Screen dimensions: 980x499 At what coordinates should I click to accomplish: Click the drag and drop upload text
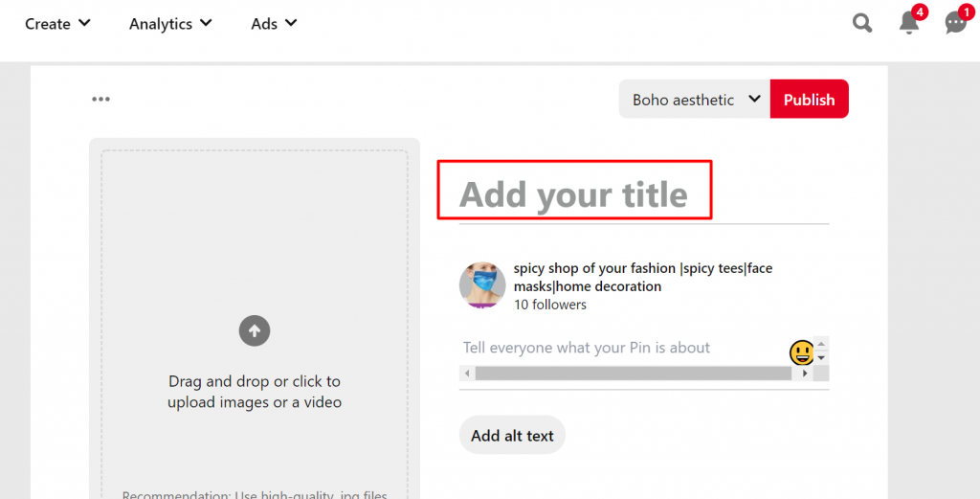coord(255,392)
